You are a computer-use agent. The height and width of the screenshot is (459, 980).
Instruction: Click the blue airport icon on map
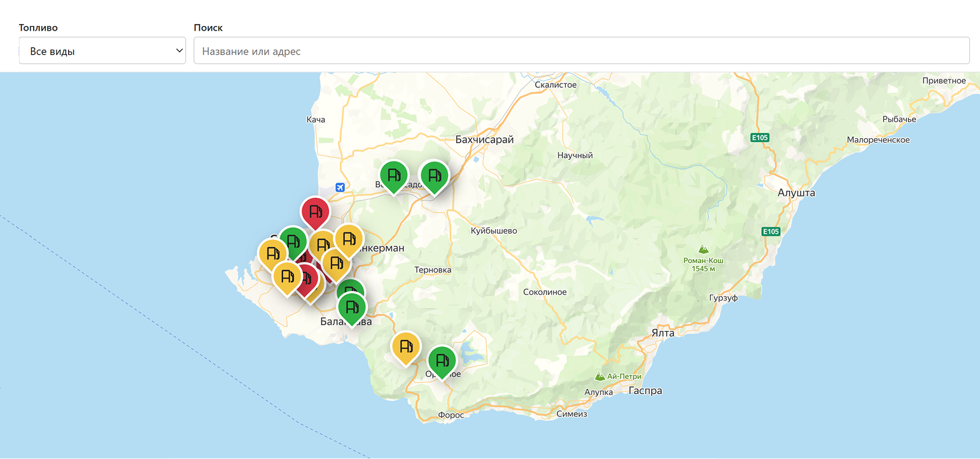(x=340, y=187)
